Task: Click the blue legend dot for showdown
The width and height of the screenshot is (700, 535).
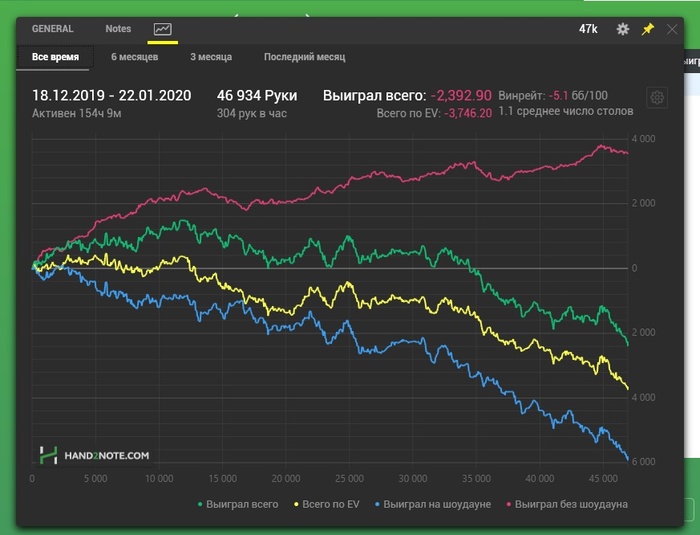Action: (377, 505)
